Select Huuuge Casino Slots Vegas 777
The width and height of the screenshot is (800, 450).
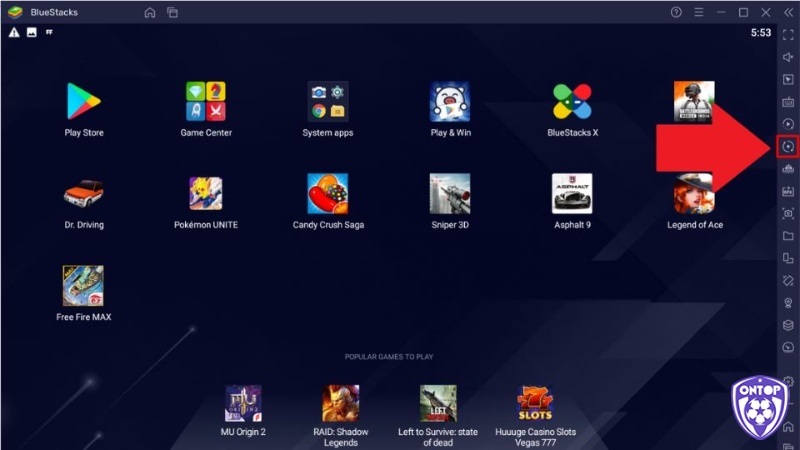point(535,403)
